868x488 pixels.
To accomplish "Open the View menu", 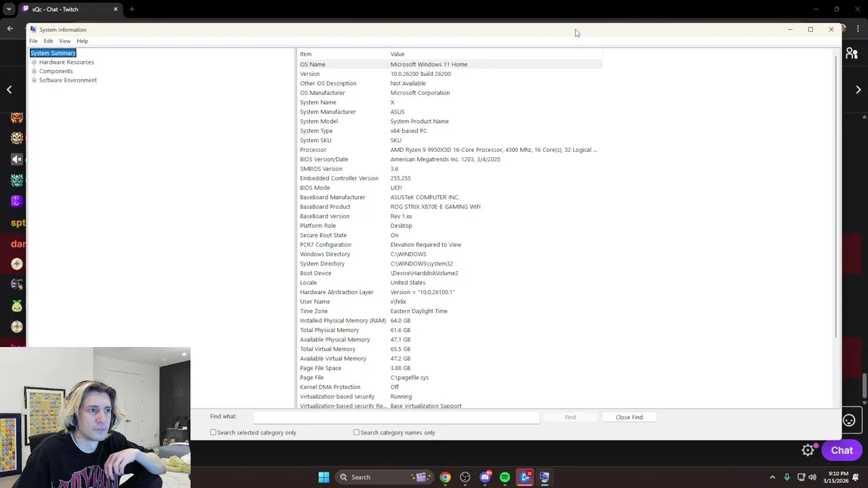I will tap(64, 41).
